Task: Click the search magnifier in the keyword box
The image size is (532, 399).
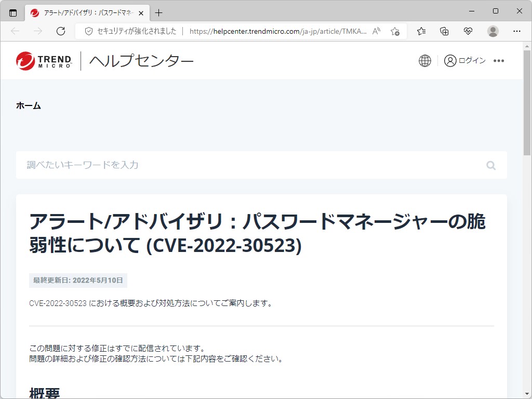Action: [491, 165]
